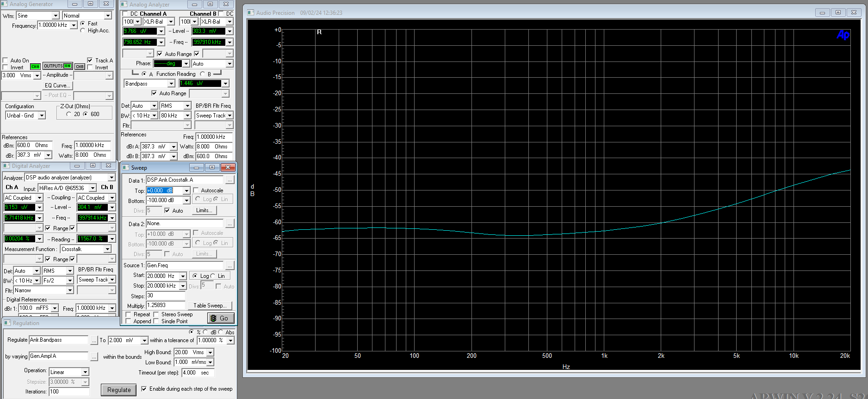Enable the Append checkbox
The width and height of the screenshot is (868, 399).
[129, 321]
